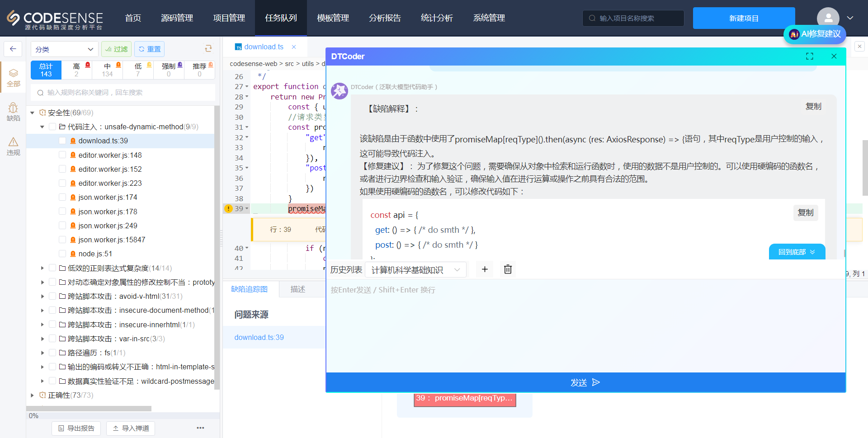Click the AI修复建议 floating button

[815, 34]
